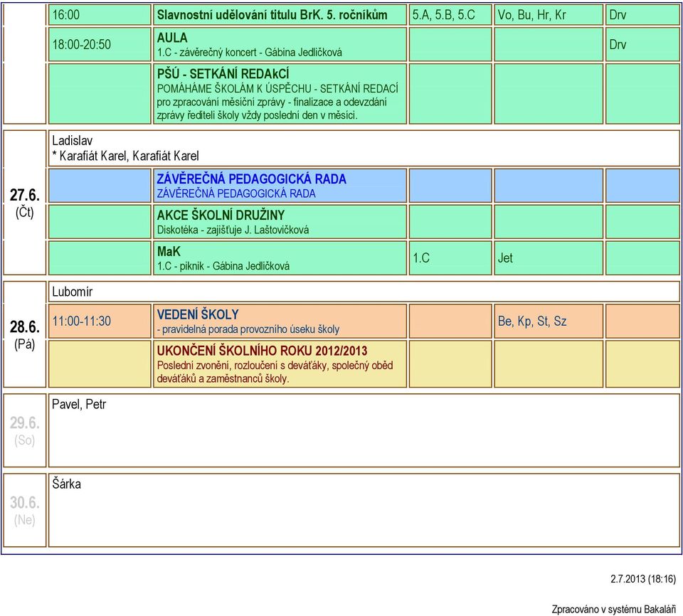This screenshot has width=683, height=616.
Task: Click the date 28.6.
Action: [x=24, y=326]
